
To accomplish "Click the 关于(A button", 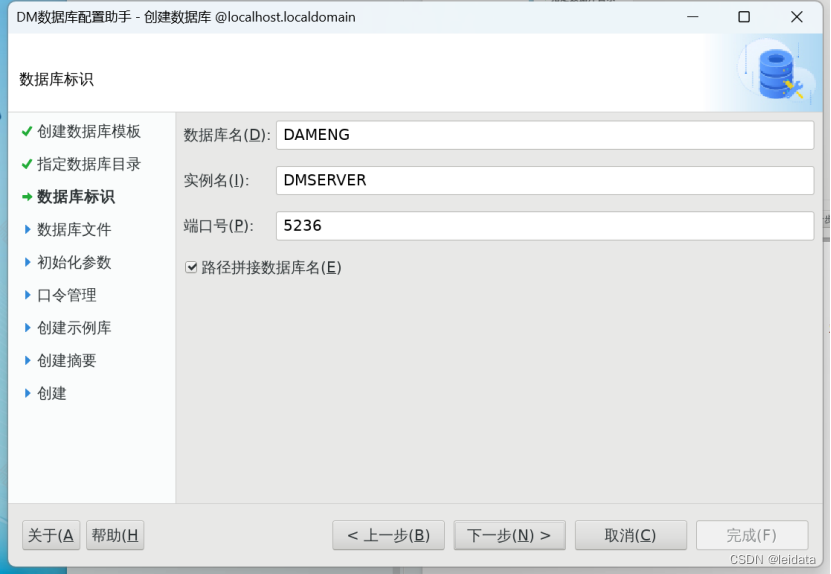I will tap(51, 535).
